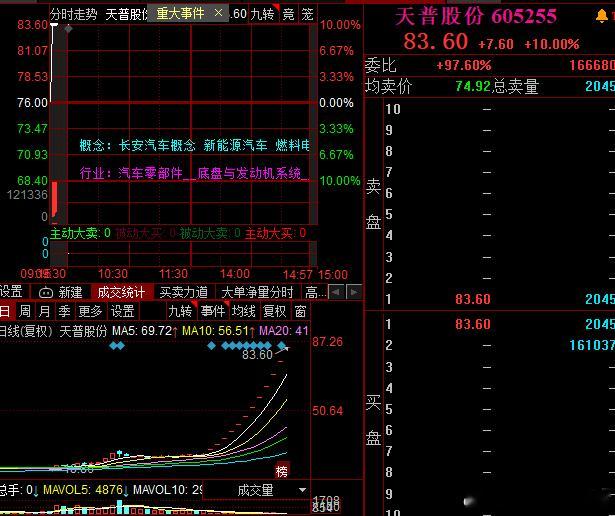
Task: Click the 窗 window button
Action: pyautogui.click(x=300, y=311)
